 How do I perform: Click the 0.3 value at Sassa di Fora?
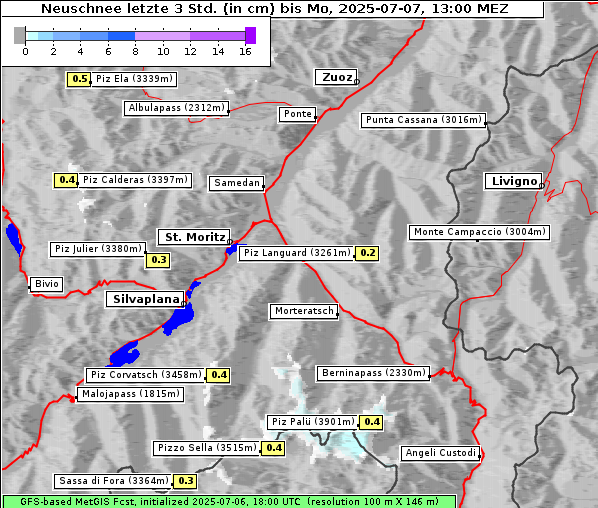185,481
